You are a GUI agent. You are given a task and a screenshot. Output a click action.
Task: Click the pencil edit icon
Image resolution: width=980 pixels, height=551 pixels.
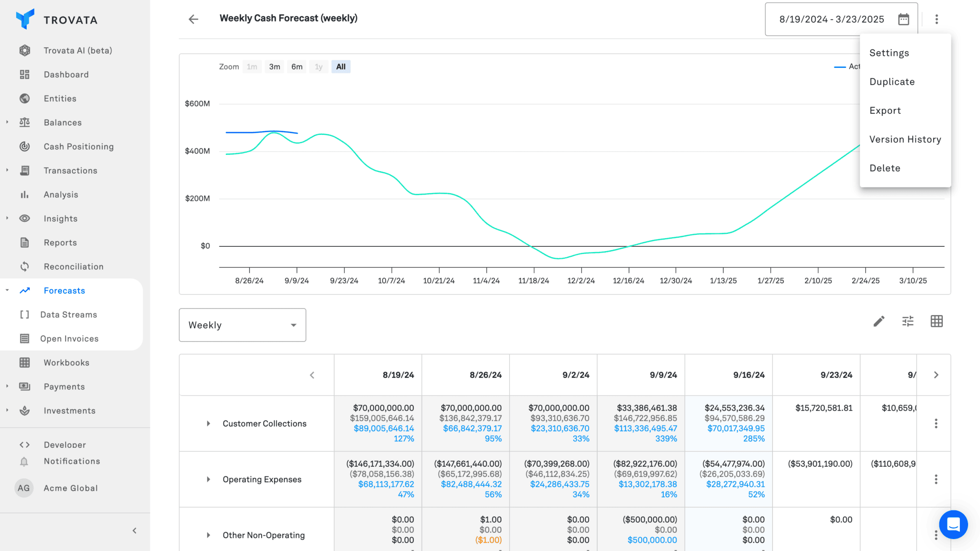point(879,321)
